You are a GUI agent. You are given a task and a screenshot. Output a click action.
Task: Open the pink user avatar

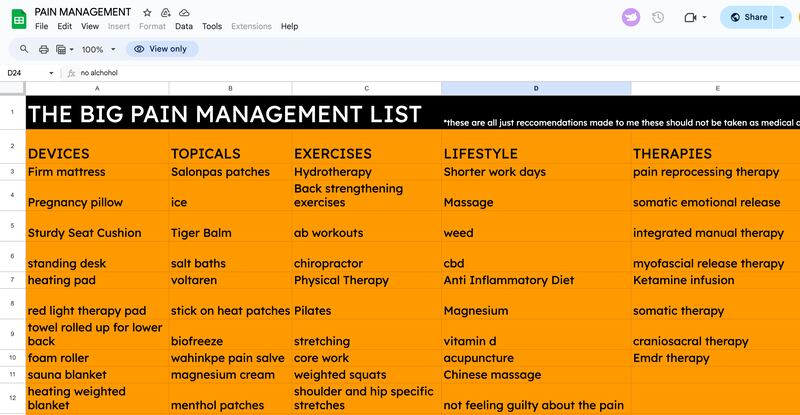[630, 17]
